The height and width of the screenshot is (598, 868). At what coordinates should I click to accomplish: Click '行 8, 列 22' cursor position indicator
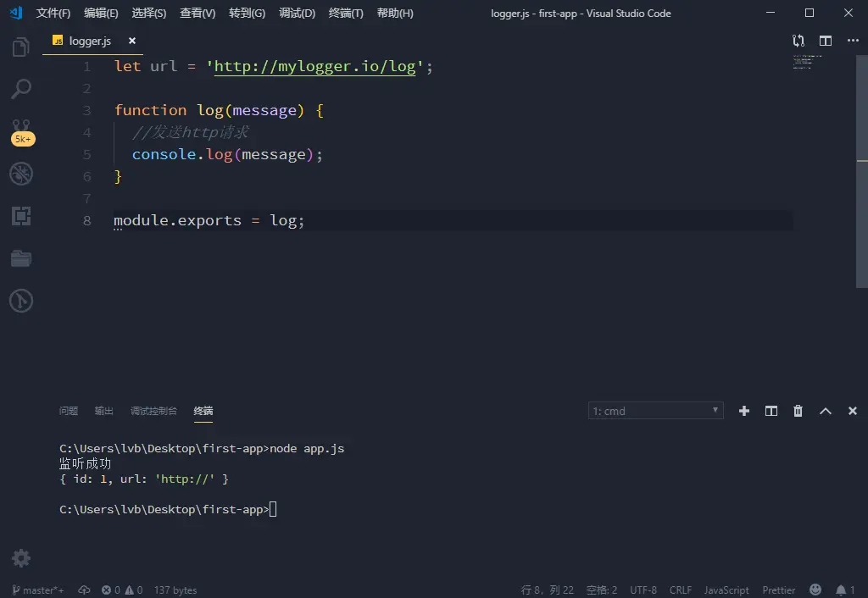click(x=547, y=590)
